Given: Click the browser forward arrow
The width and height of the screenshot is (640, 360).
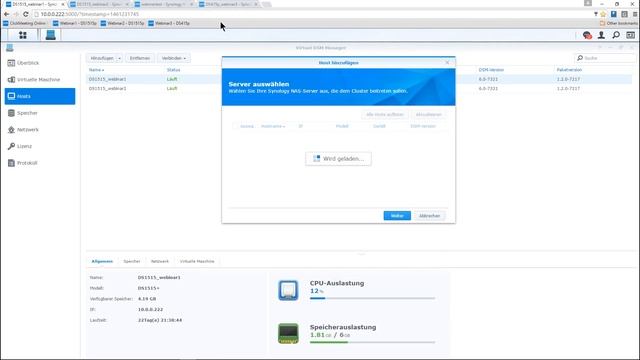Looking at the screenshot, I should point(16,14).
